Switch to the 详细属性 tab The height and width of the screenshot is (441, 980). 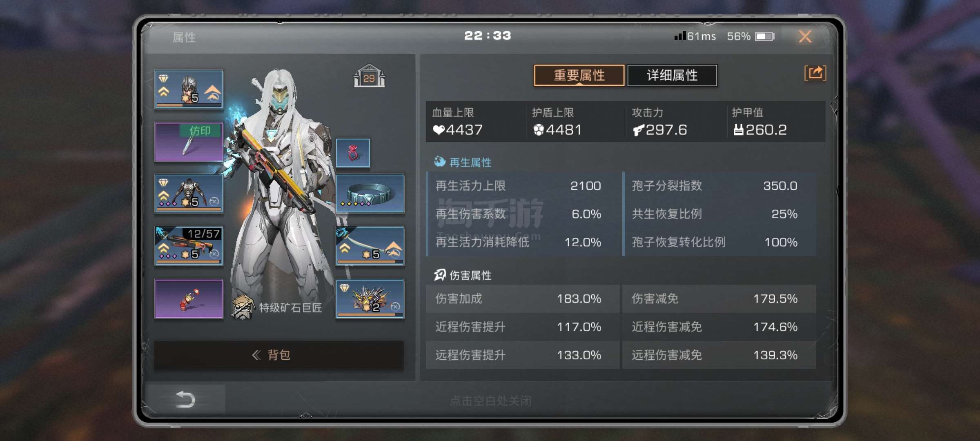tap(672, 75)
